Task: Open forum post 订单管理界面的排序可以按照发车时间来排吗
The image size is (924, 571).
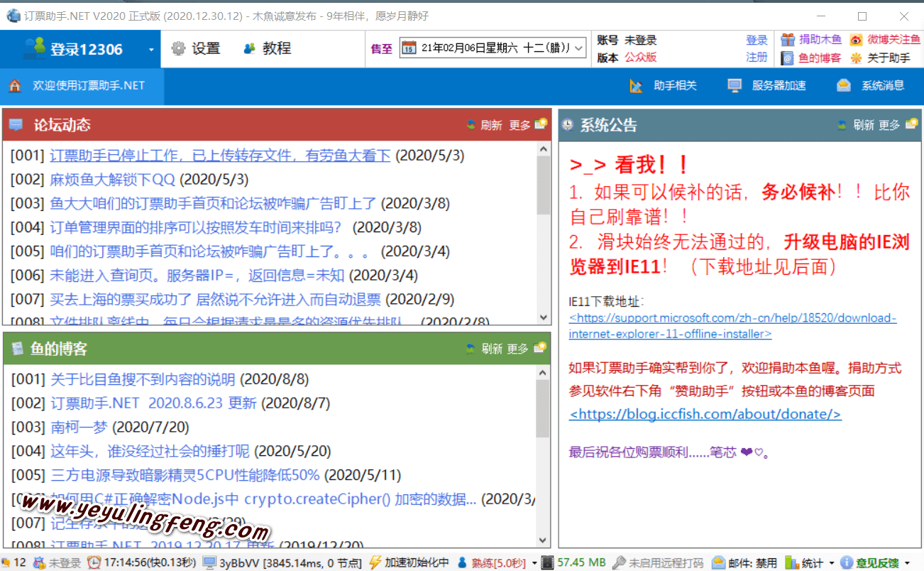Action: 196,227
